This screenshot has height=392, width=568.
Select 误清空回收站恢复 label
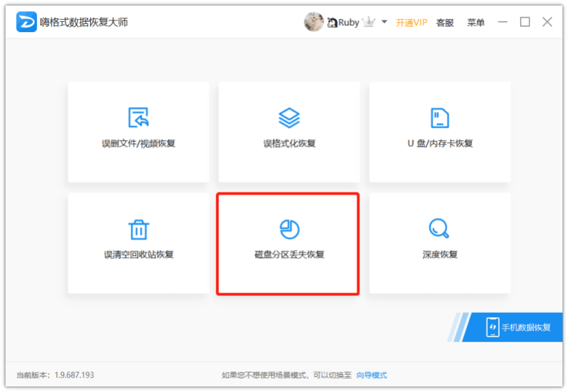click(139, 255)
